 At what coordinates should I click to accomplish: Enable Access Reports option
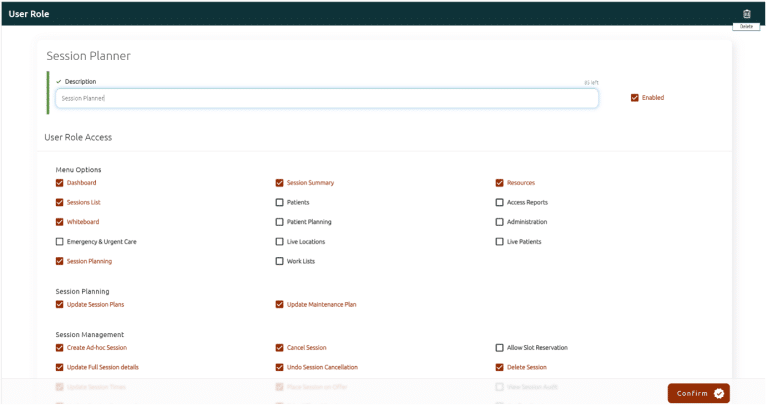[500, 202]
